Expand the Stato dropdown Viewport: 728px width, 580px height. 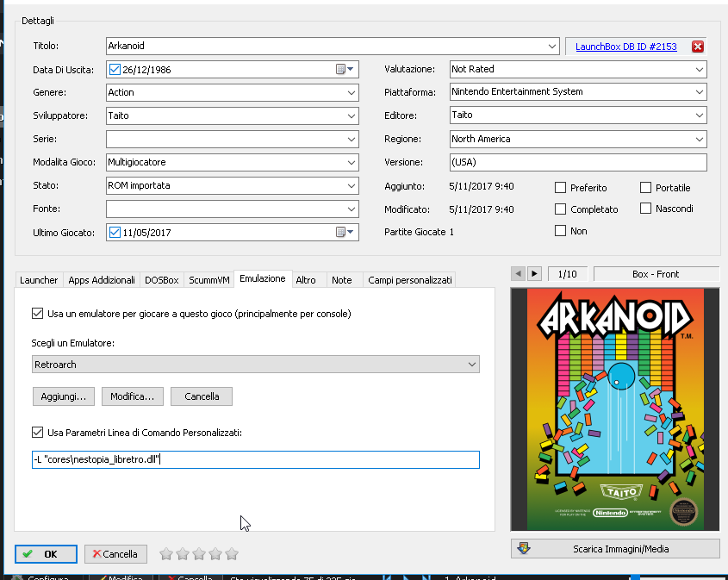pos(352,185)
